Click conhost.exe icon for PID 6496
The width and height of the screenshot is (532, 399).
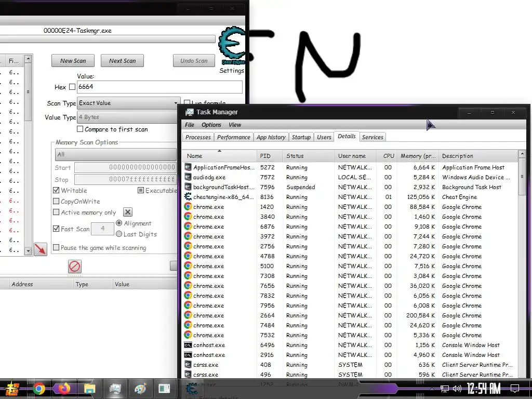188,345
